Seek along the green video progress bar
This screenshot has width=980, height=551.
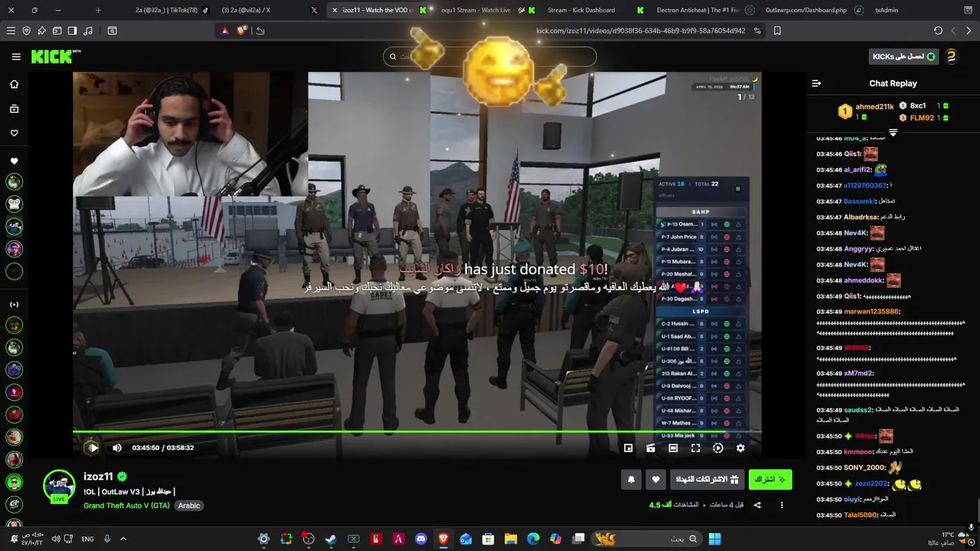(x=417, y=432)
